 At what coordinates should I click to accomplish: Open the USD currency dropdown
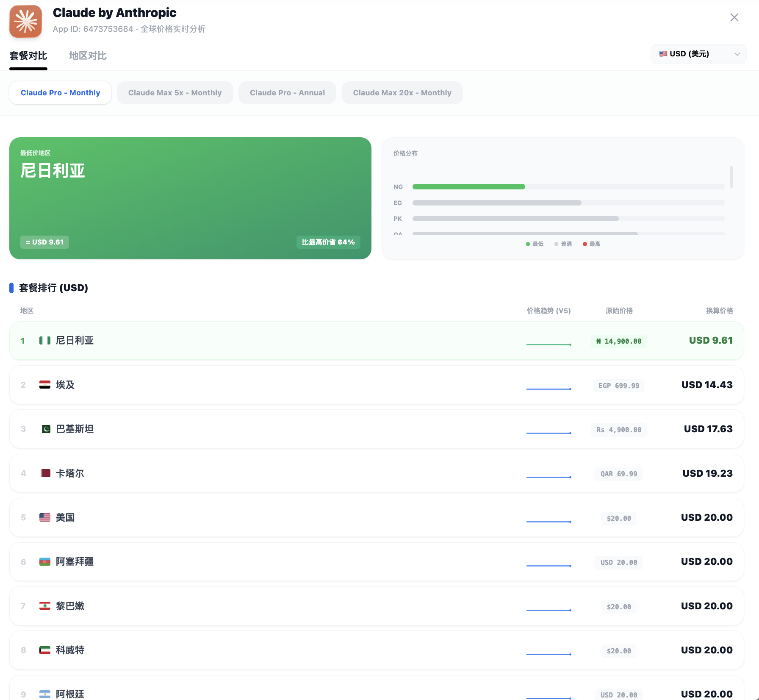(x=698, y=54)
